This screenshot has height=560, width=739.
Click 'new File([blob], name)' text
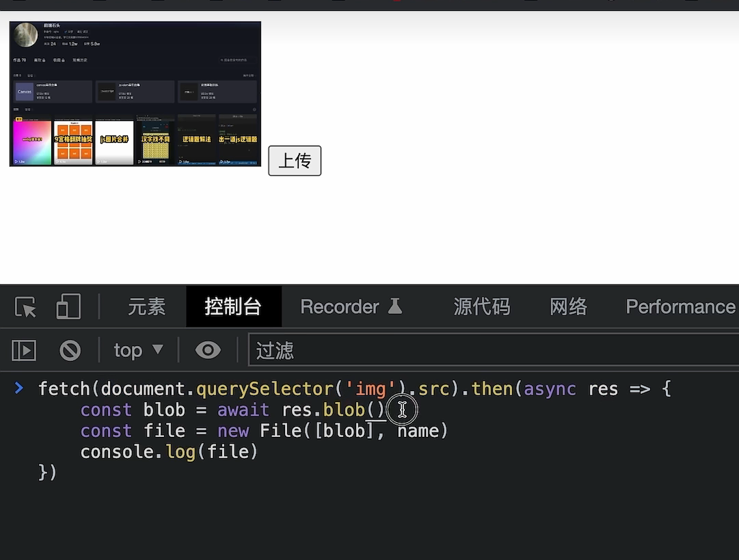tap(333, 431)
